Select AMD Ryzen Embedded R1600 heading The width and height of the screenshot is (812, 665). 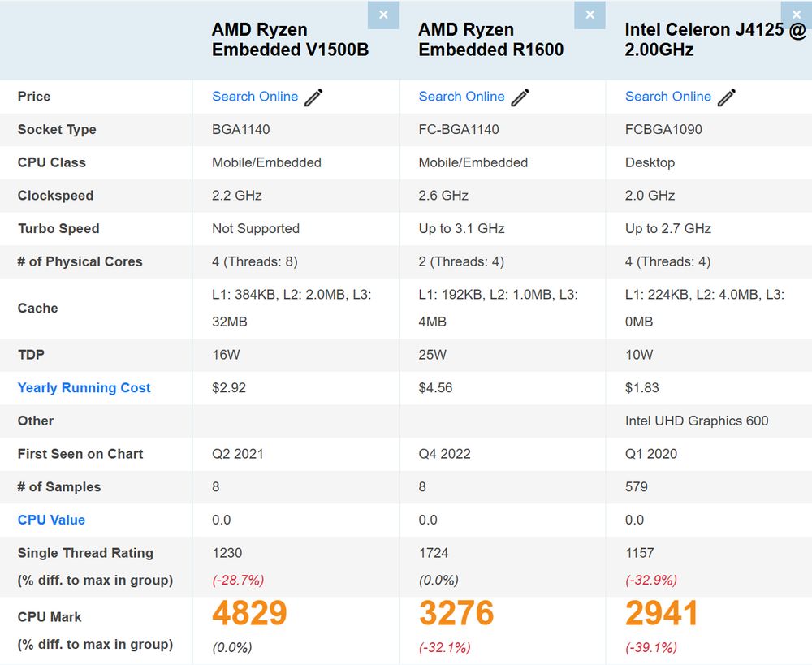(x=491, y=39)
